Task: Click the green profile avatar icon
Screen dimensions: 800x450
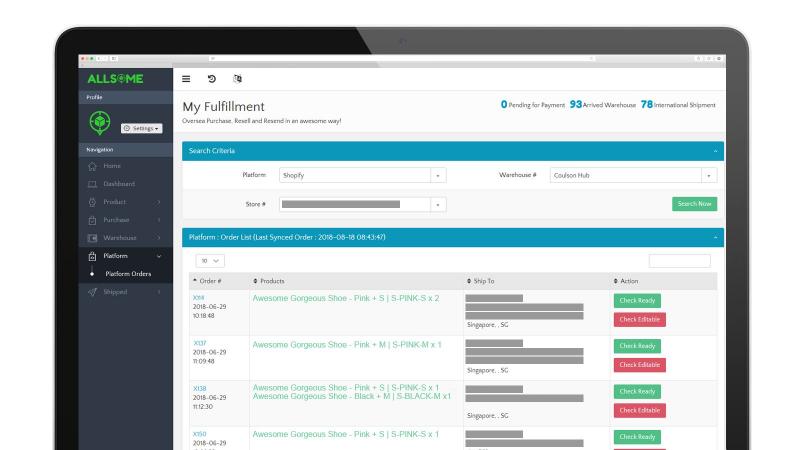Action: click(100, 122)
